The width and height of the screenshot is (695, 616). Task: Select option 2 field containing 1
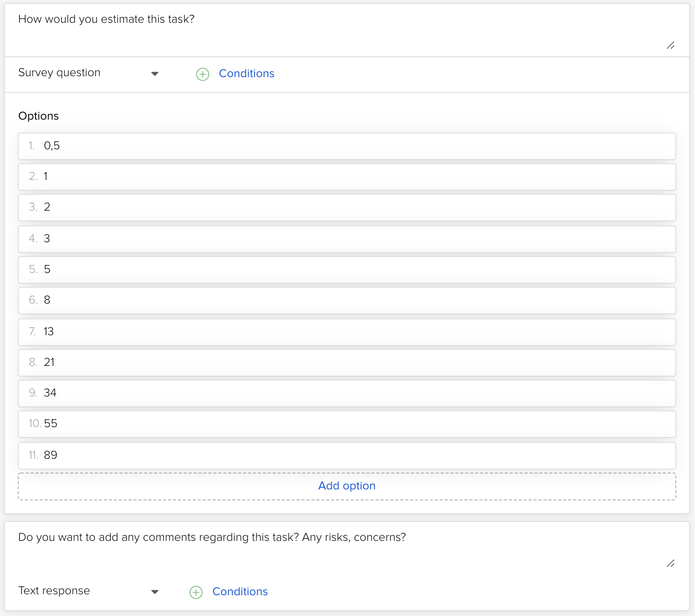pos(347,177)
